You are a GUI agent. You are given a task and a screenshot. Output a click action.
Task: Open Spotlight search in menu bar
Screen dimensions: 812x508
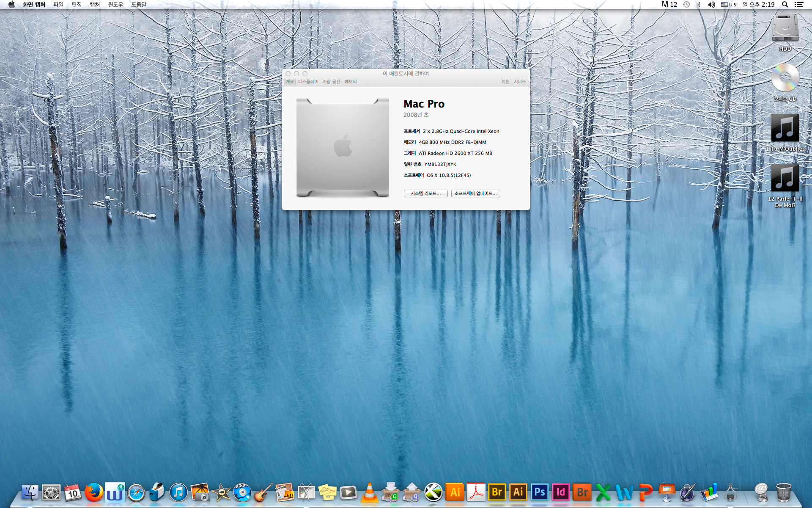(785, 4)
